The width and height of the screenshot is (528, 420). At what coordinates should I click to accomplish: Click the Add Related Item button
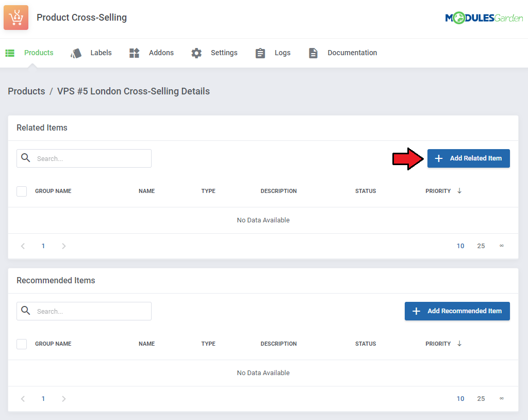(468, 158)
